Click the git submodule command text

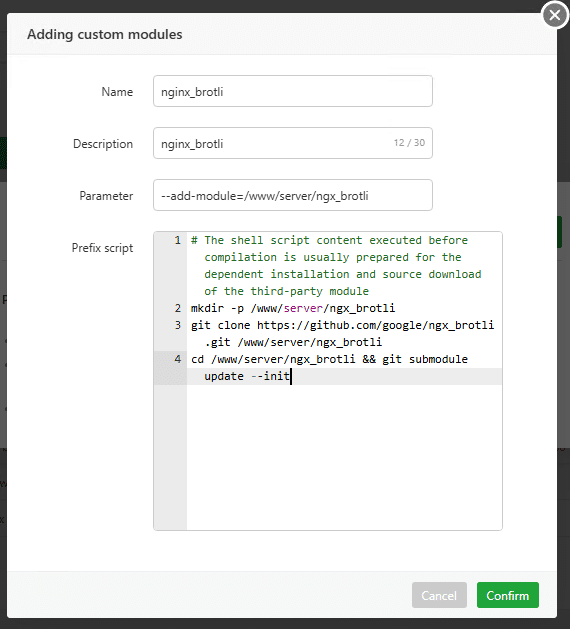tap(425, 359)
